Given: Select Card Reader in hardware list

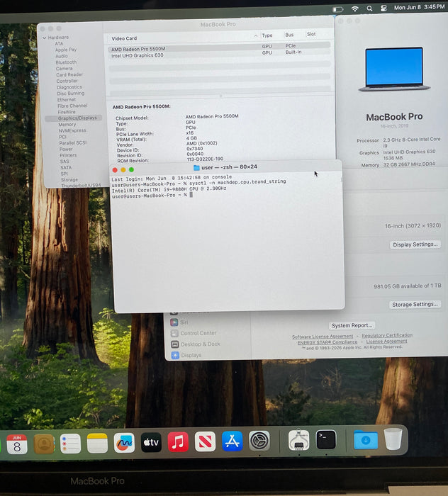Looking at the screenshot, I should tap(69, 74).
